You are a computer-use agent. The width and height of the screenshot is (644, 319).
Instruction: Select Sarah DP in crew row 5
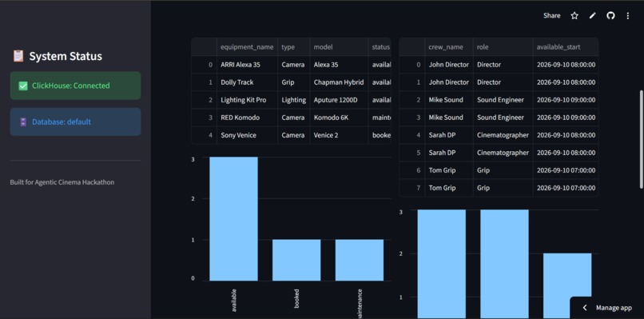pos(448,153)
